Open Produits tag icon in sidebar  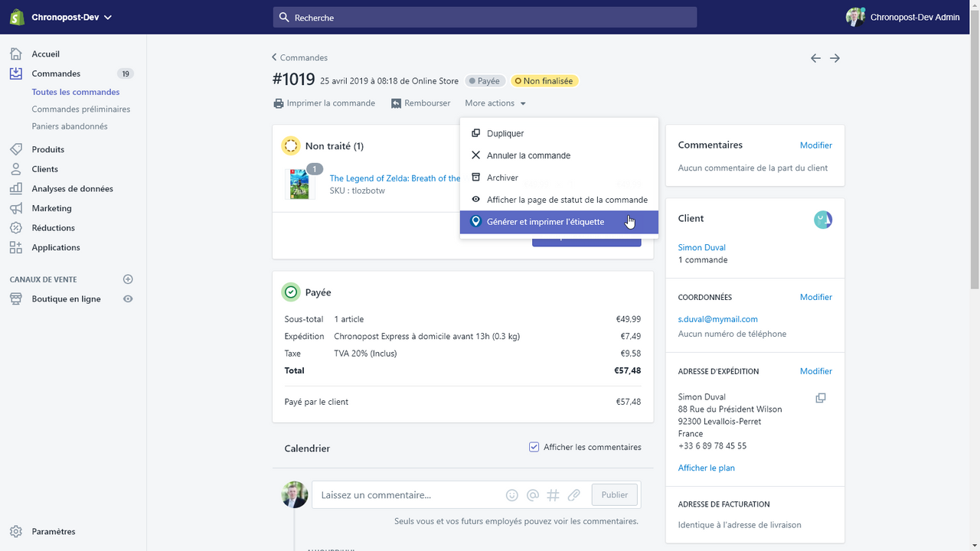point(16,149)
